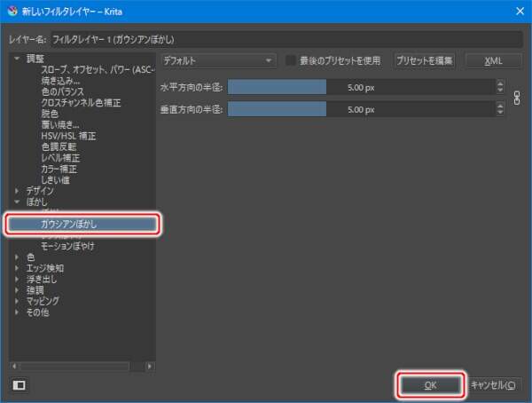Screen dimensions: 532x403
Task: Click the Krita logo icon in title bar
Action: pos(12,12)
